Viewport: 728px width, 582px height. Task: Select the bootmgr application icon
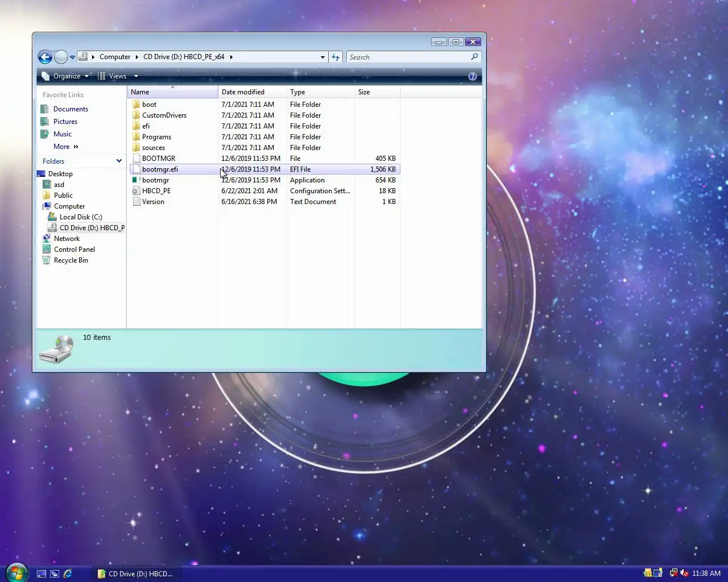point(136,180)
